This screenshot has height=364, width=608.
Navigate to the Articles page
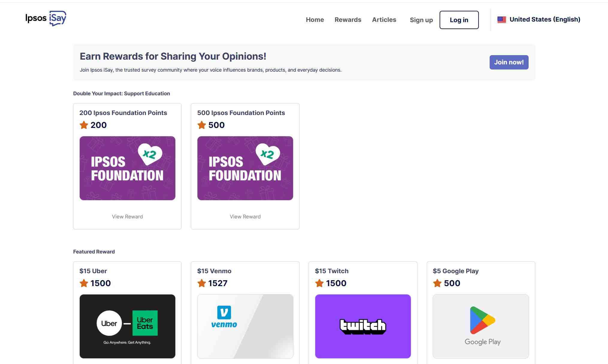click(384, 20)
